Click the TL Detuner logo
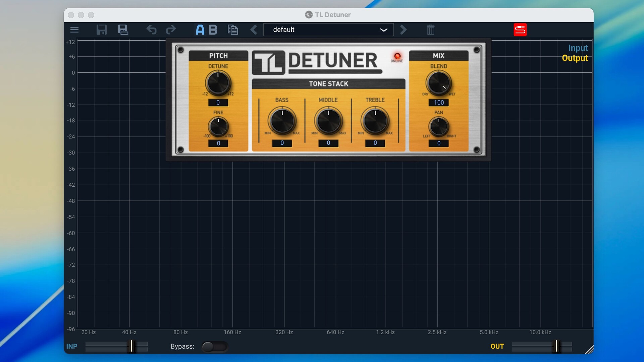Viewport: 644px width, 362px height. point(317,62)
